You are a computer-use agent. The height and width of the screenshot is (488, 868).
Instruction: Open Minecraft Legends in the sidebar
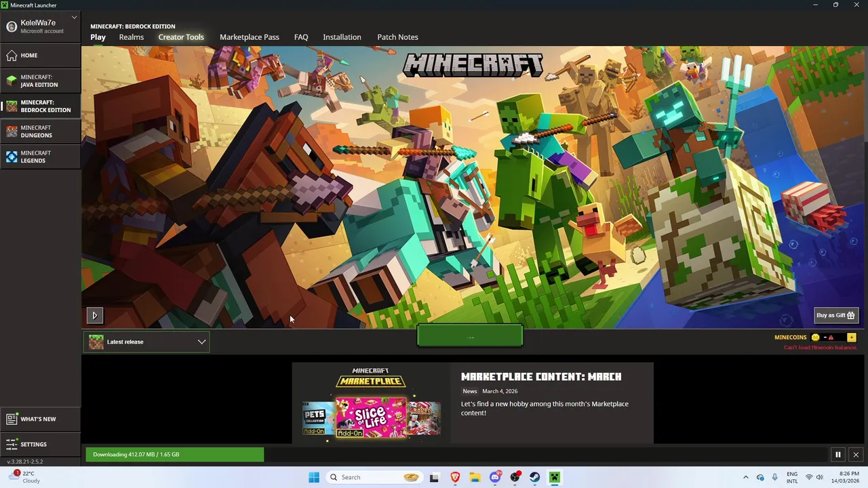(40, 157)
